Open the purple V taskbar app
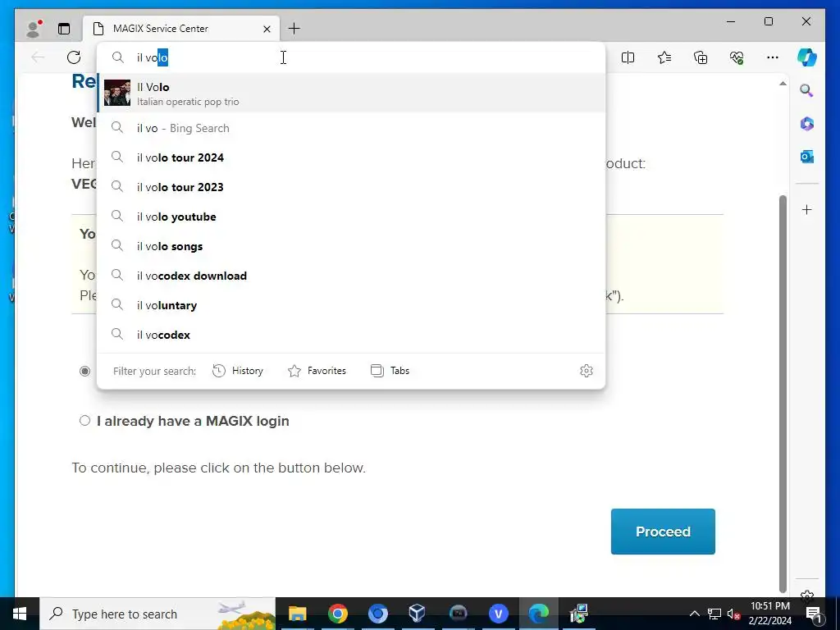The width and height of the screenshot is (840, 630). (498, 614)
